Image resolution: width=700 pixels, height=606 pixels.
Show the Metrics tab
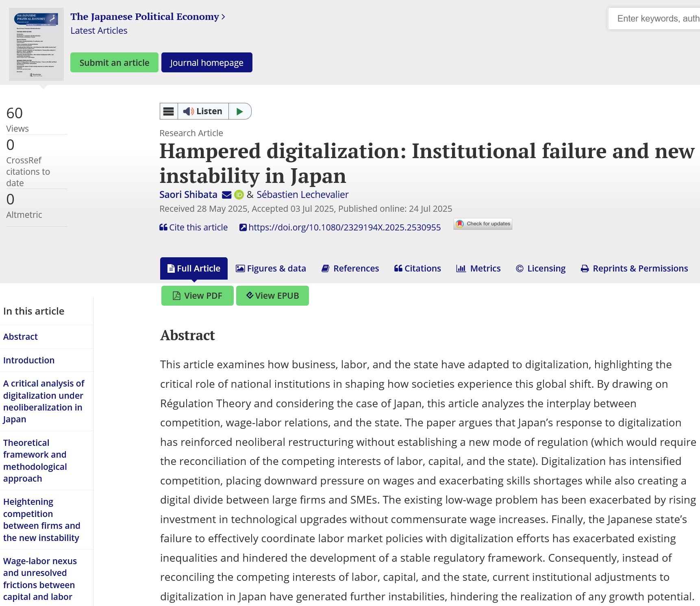(x=478, y=269)
